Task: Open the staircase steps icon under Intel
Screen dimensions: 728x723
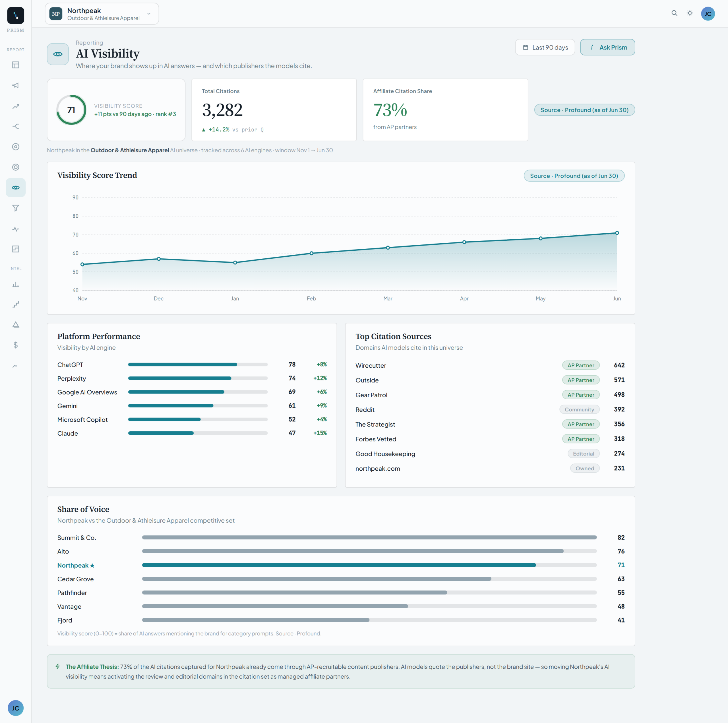Action: pos(15,304)
